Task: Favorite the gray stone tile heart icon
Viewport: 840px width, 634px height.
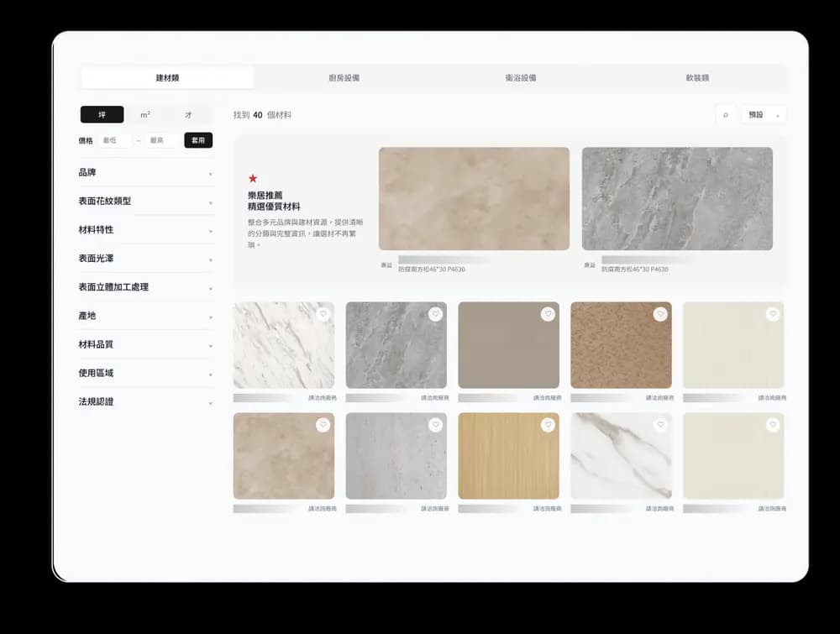Action: tap(435, 314)
